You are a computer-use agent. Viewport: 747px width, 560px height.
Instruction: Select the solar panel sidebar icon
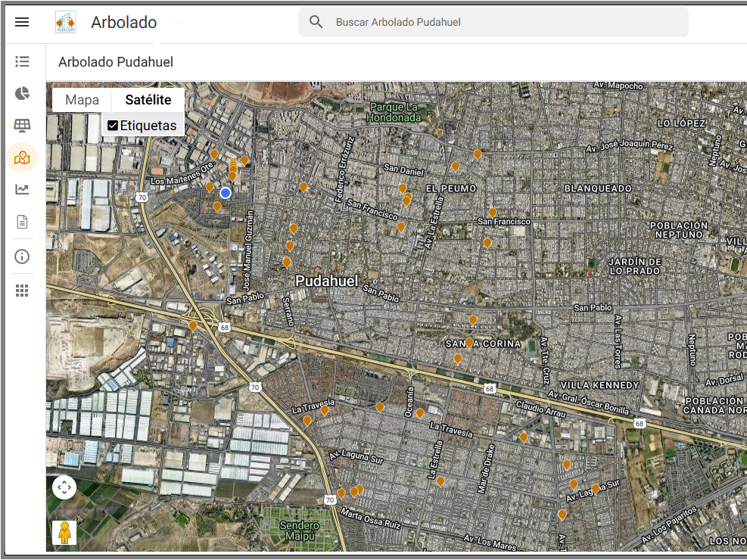22,125
